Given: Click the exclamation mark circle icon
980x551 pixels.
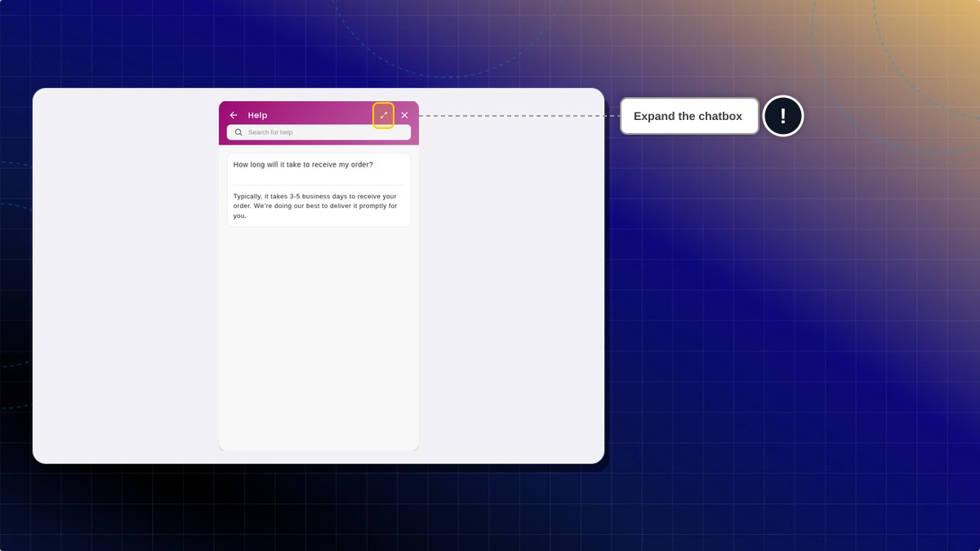Looking at the screenshot, I should (783, 116).
